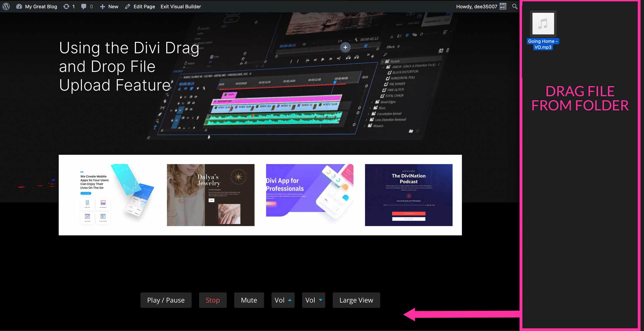Viewport: 644px width, 331px height.
Task: Select Dalya's Jewelry website thumbnail
Action: pyautogui.click(x=210, y=195)
